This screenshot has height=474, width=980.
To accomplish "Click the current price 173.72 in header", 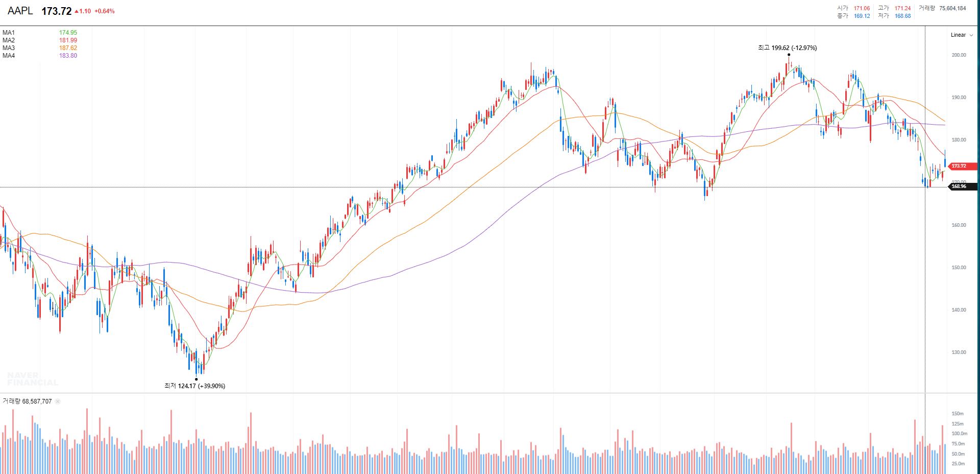I will [x=56, y=11].
